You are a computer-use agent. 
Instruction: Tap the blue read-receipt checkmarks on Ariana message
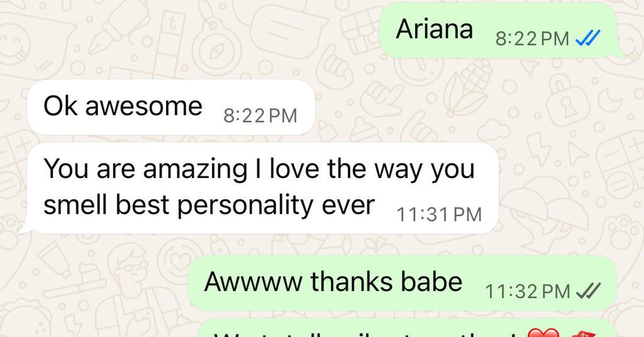(588, 38)
